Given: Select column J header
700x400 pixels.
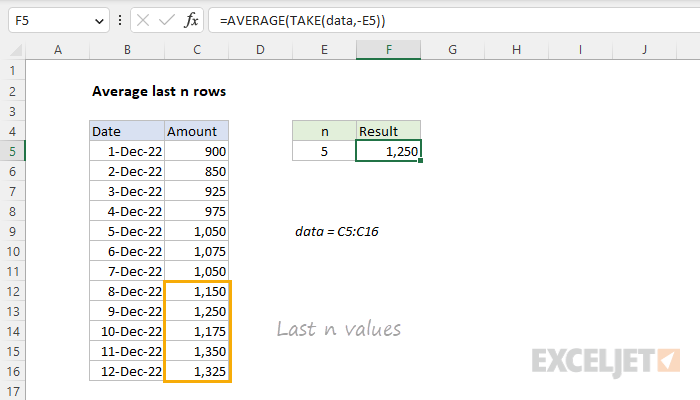Looking at the screenshot, I should 644,50.
